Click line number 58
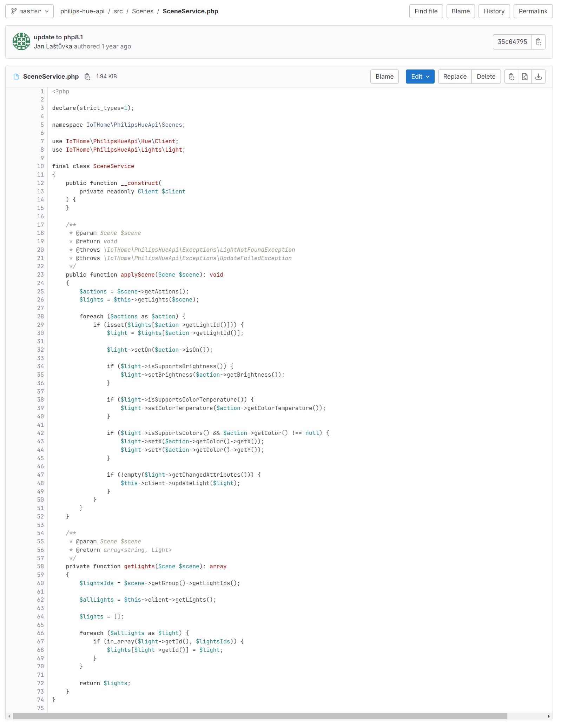The image size is (561, 728). point(40,567)
